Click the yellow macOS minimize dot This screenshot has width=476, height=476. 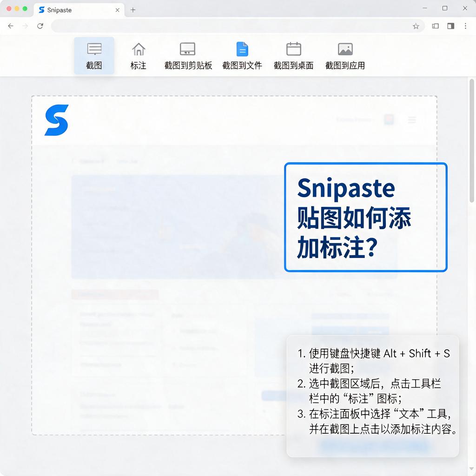click(17, 8)
